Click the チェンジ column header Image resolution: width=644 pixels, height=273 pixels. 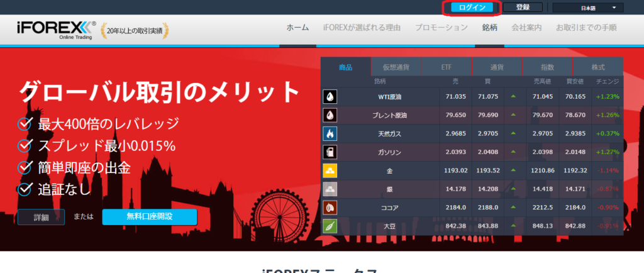(608, 82)
